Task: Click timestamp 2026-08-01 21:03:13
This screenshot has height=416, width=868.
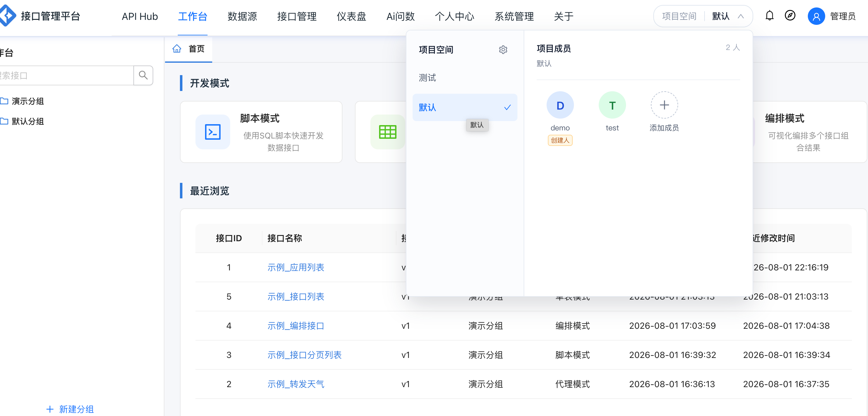Action: [x=786, y=297]
